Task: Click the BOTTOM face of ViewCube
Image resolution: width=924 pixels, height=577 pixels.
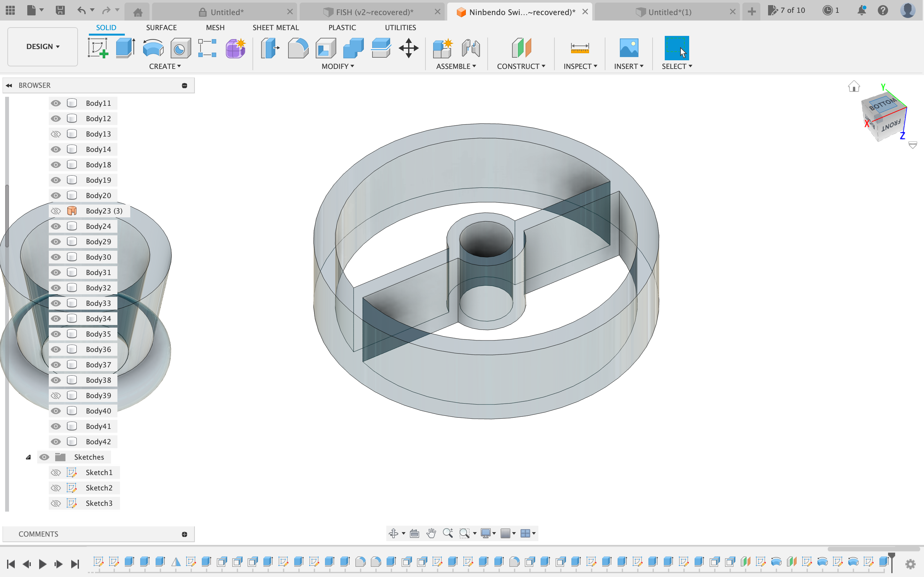Action: coord(883,104)
